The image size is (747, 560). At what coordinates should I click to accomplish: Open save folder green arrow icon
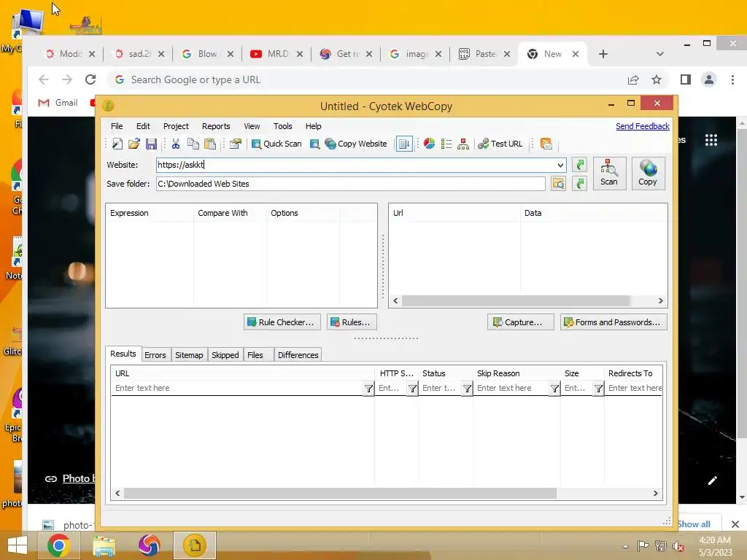click(x=579, y=183)
